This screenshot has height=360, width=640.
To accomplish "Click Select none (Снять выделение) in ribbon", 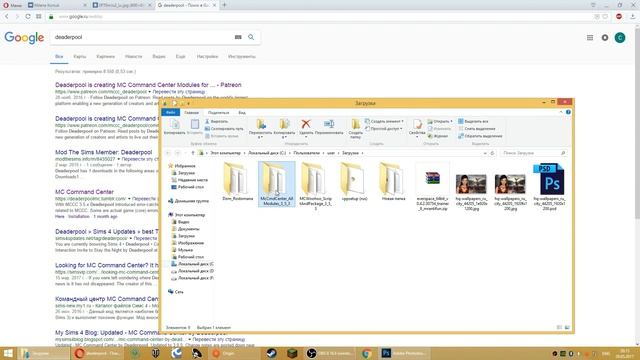I will [476, 129].
